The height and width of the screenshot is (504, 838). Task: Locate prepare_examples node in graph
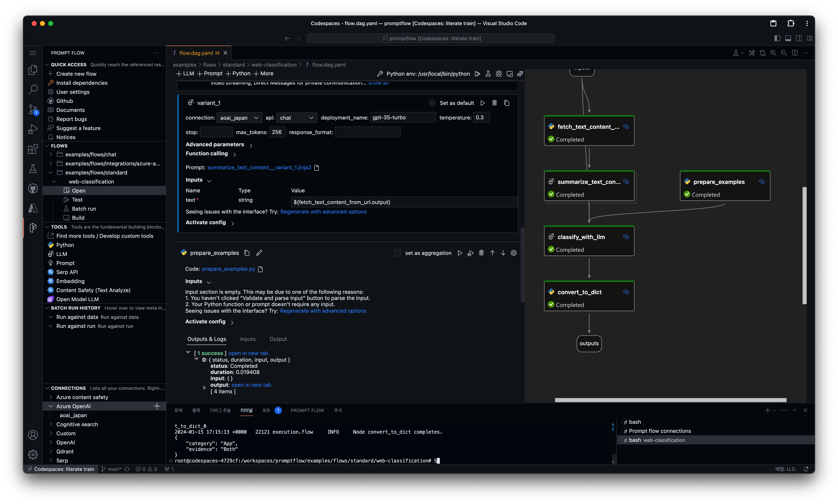pyautogui.click(x=514, y=253)
